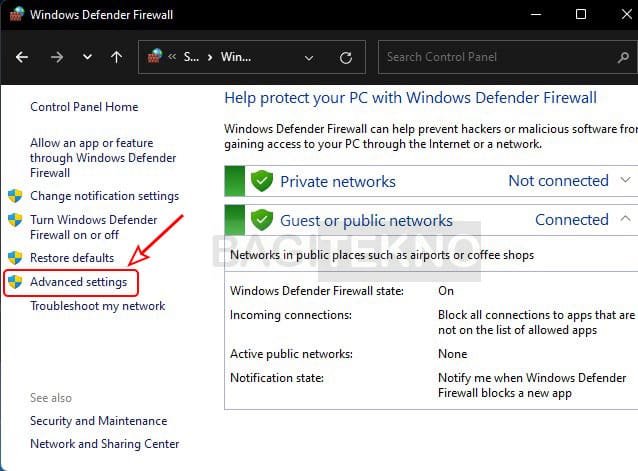Open Troubleshoot my network
The width and height of the screenshot is (638, 471).
pyautogui.click(x=98, y=306)
